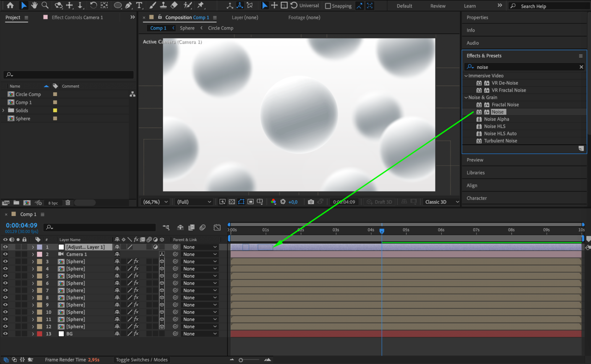The height and width of the screenshot is (364, 591).
Task: Open the viewer magnification (66,7%) dropdown
Action: [156, 202]
